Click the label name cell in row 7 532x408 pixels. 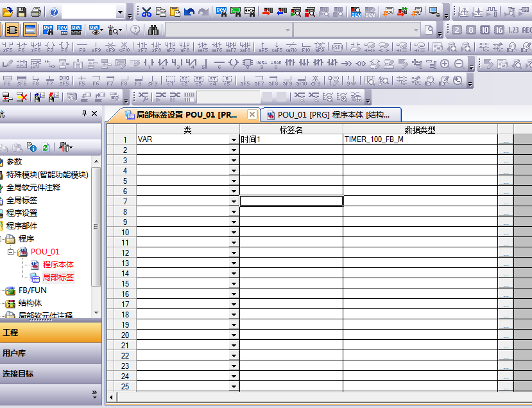[x=291, y=201]
